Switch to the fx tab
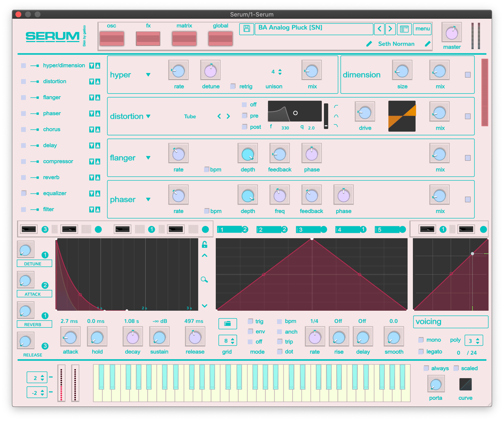Image resolution: width=504 pixels, height=421 pixels. pyautogui.click(x=148, y=38)
